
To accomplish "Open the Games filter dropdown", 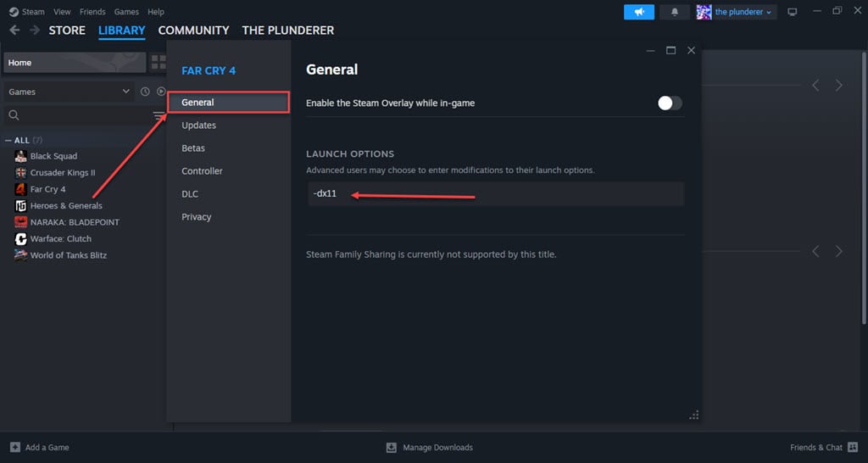I will point(70,92).
